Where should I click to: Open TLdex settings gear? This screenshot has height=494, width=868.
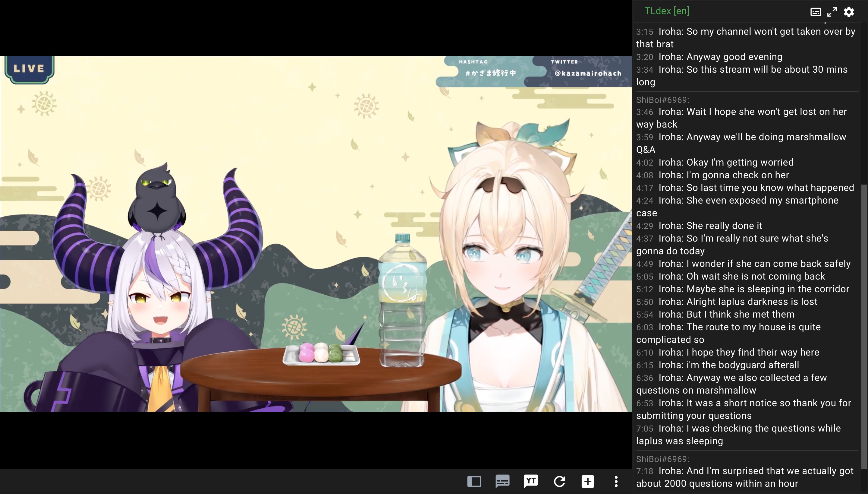tap(849, 12)
